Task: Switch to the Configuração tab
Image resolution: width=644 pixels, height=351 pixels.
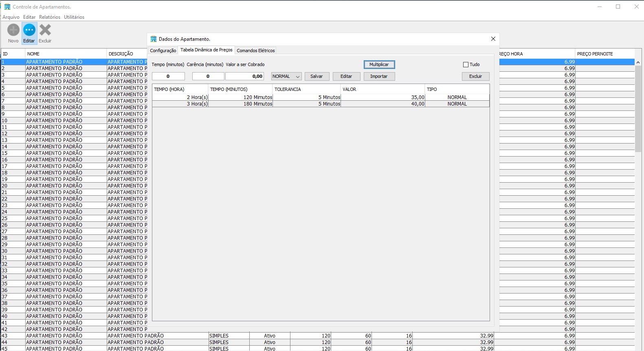Action: coord(163,51)
